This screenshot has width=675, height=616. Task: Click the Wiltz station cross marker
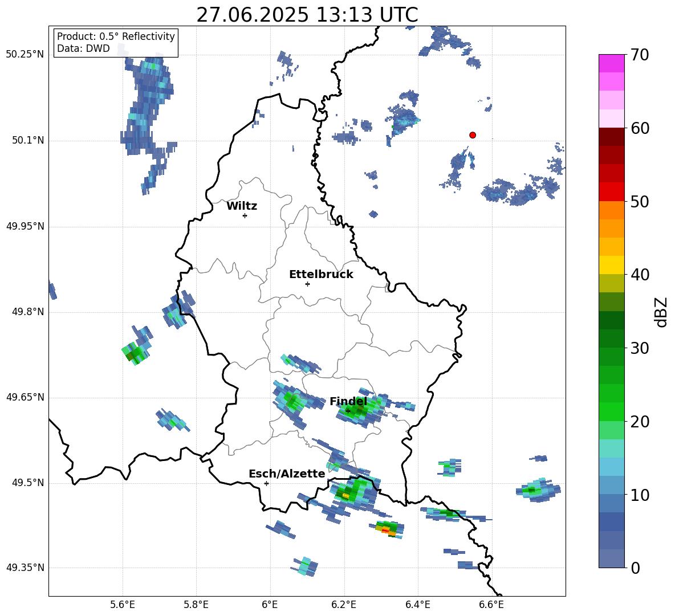[245, 215]
